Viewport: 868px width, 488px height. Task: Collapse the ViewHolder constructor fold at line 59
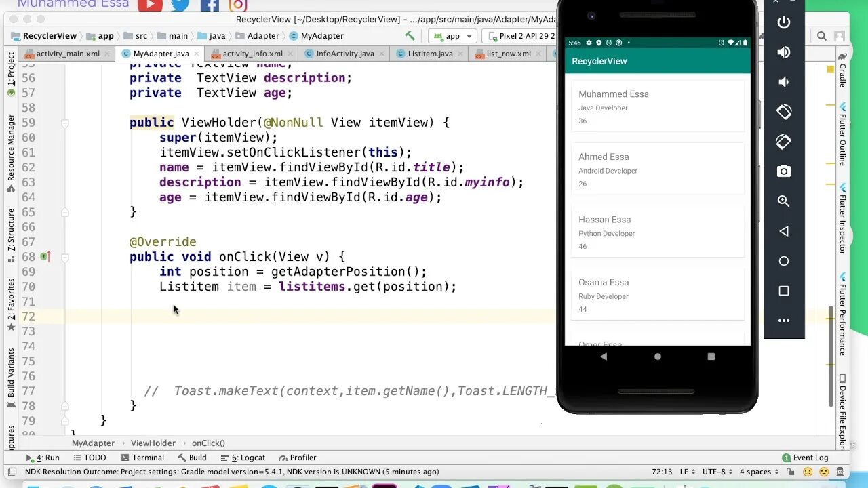tap(65, 123)
